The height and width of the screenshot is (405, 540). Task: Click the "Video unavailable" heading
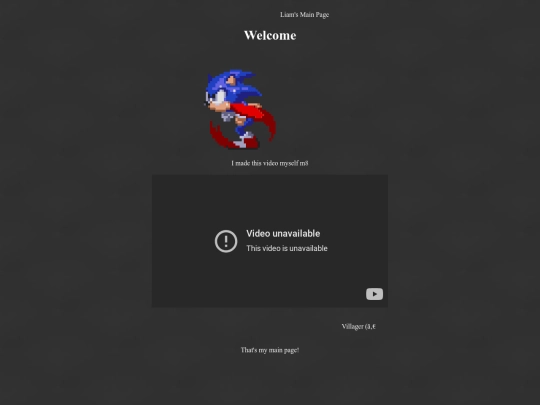283,233
